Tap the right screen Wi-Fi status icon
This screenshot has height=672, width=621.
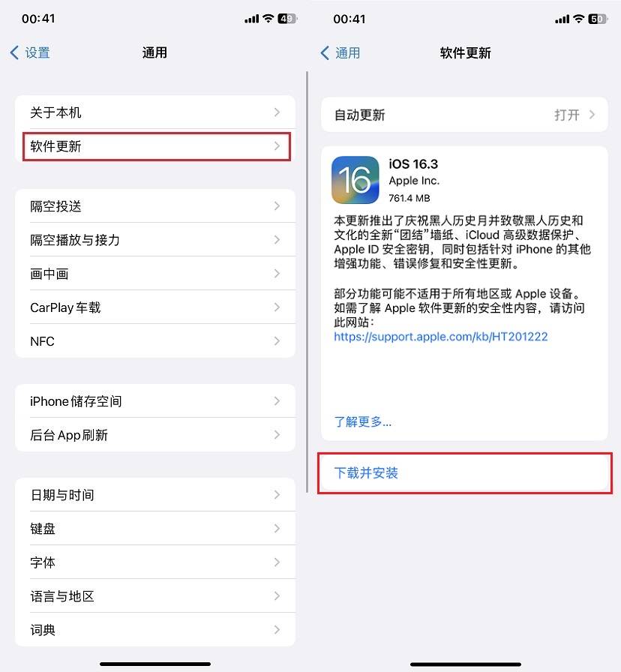(578, 19)
